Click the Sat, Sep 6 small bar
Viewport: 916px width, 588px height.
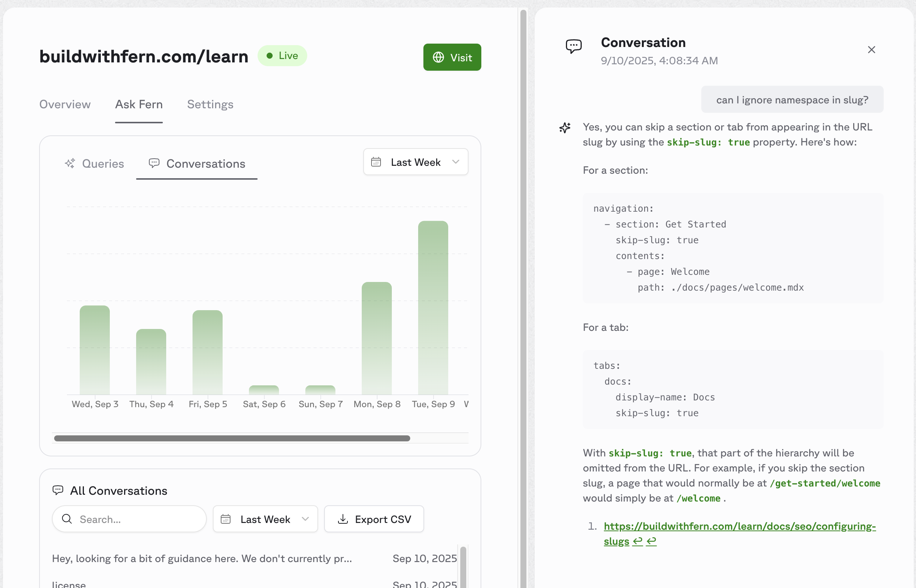264,390
